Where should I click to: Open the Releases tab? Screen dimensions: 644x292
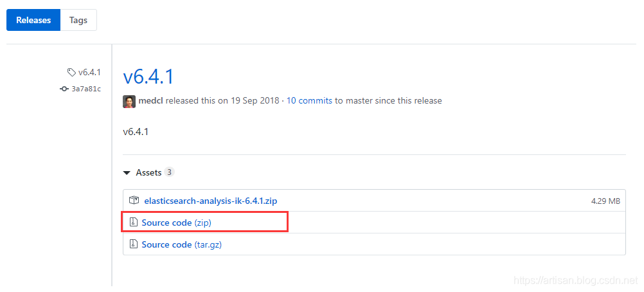click(x=33, y=20)
